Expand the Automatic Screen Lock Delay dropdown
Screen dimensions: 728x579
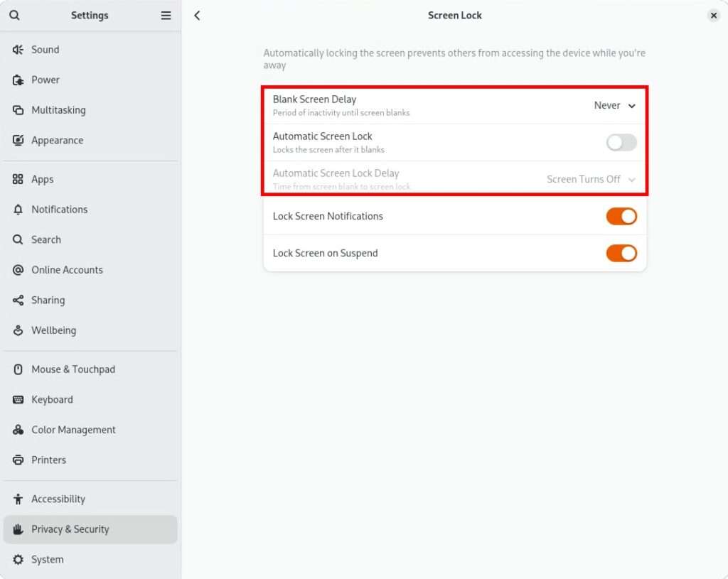tap(591, 180)
